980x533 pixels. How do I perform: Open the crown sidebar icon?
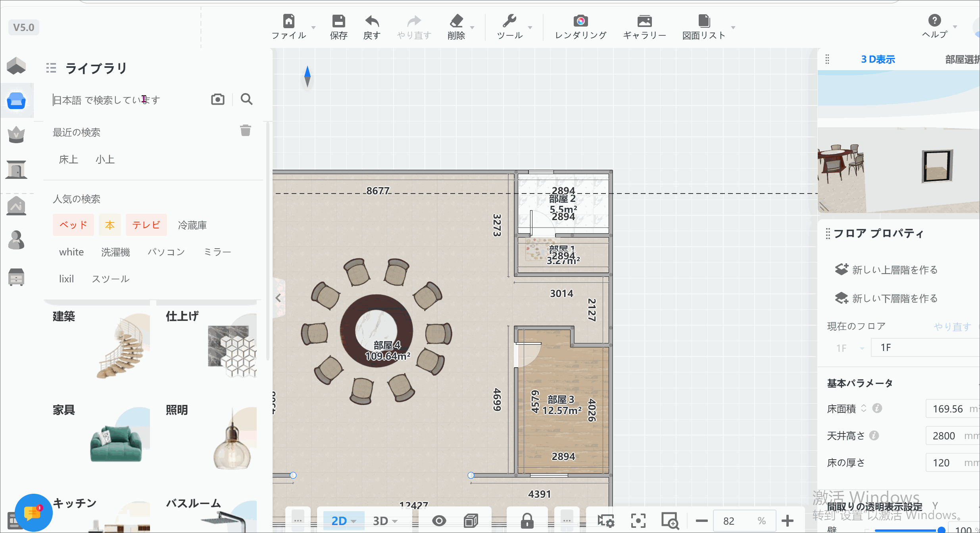coord(16,135)
